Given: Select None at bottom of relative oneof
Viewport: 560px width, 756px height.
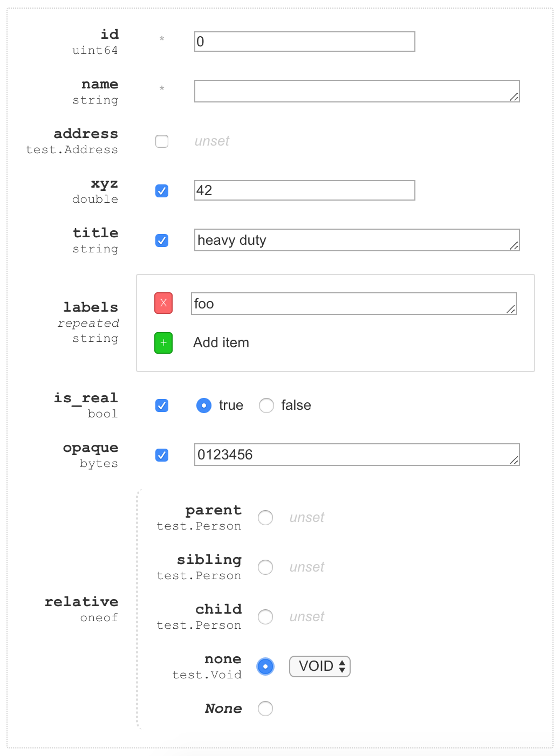Looking at the screenshot, I should [265, 709].
